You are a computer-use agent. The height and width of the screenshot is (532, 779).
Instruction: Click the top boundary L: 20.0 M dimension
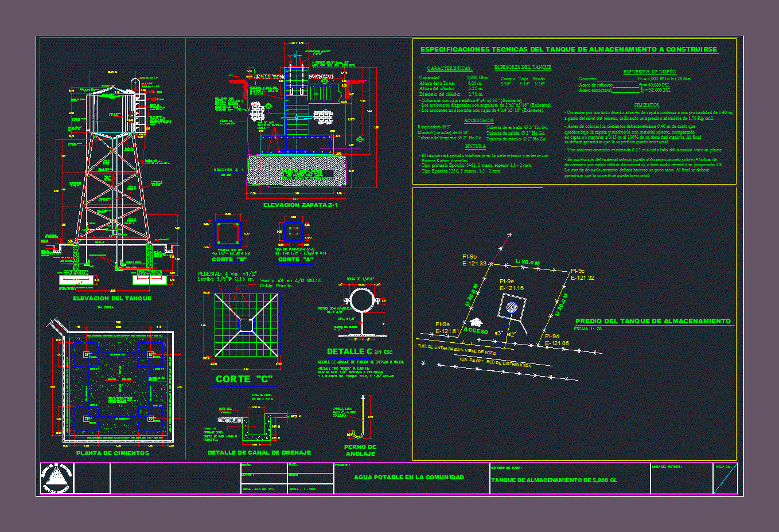(528, 262)
